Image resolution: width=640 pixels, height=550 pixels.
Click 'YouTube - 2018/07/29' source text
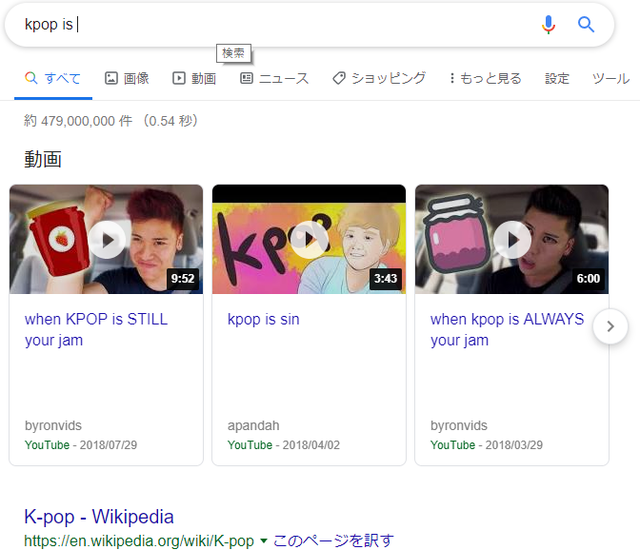(81, 445)
